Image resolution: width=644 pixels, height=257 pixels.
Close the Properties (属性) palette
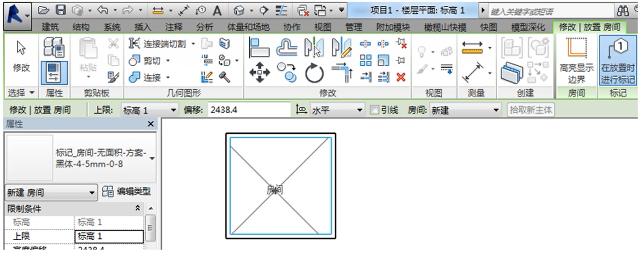click(x=151, y=124)
